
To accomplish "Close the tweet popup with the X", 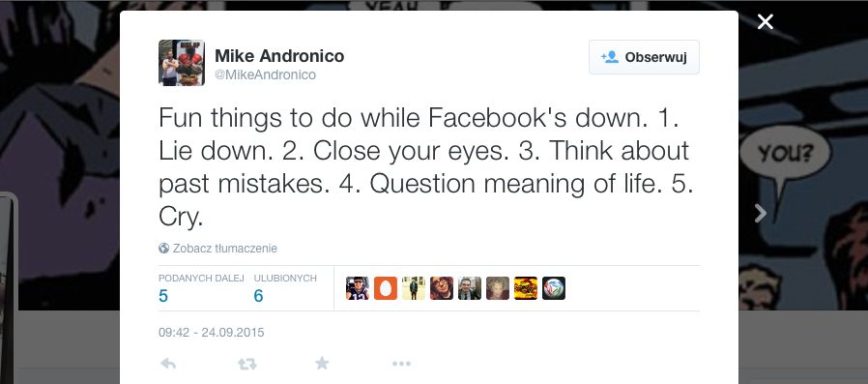I will pos(765,22).
